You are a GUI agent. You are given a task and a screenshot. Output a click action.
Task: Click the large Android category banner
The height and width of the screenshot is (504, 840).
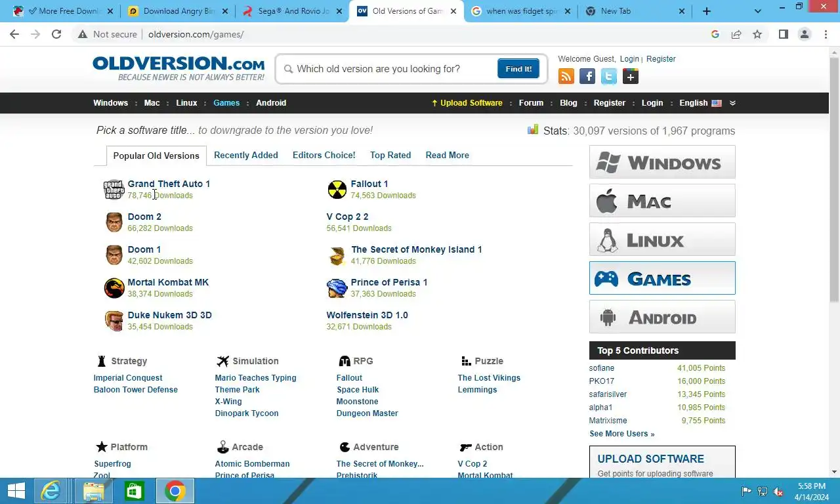662,317
